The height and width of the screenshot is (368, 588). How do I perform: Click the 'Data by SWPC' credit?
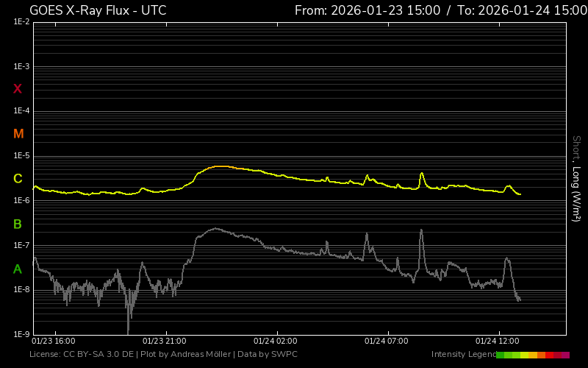coord(268,355)
